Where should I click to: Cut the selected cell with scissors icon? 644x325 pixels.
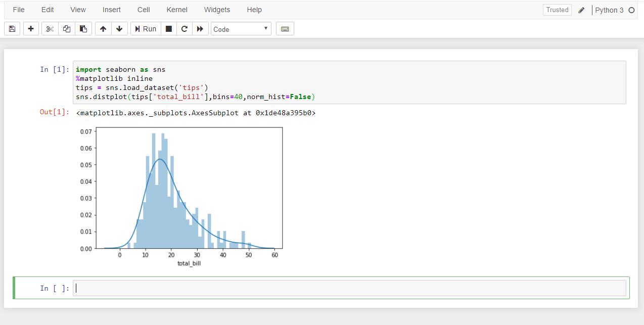click(x=49, y=28)
